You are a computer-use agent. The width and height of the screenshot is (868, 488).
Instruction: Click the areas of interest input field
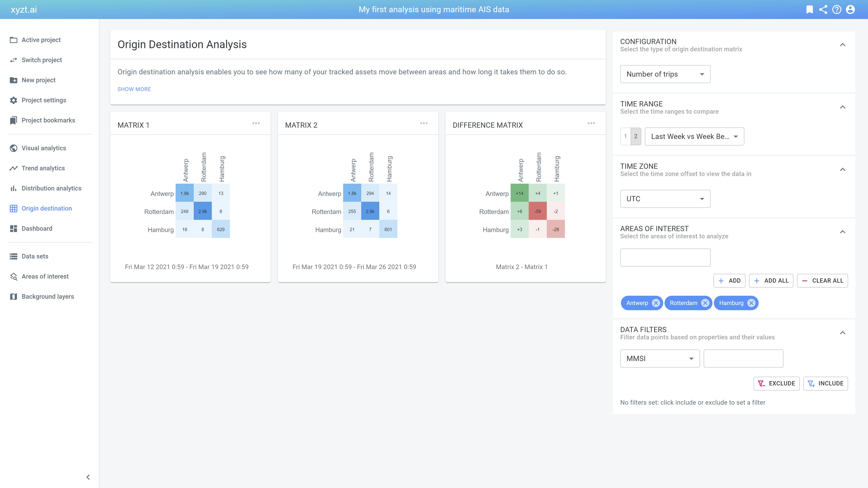pos(665,258)
